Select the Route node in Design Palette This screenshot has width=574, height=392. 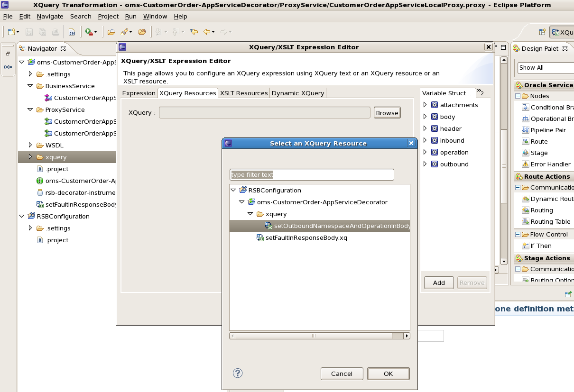pos(535,141)
